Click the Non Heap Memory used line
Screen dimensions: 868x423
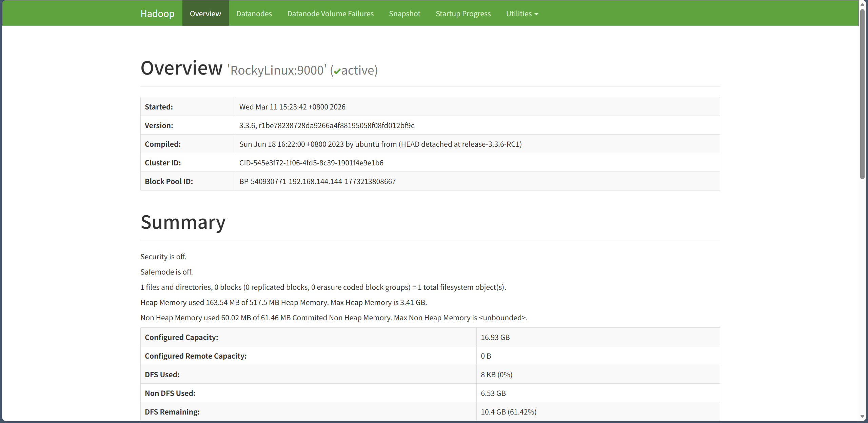click(334, 318)
